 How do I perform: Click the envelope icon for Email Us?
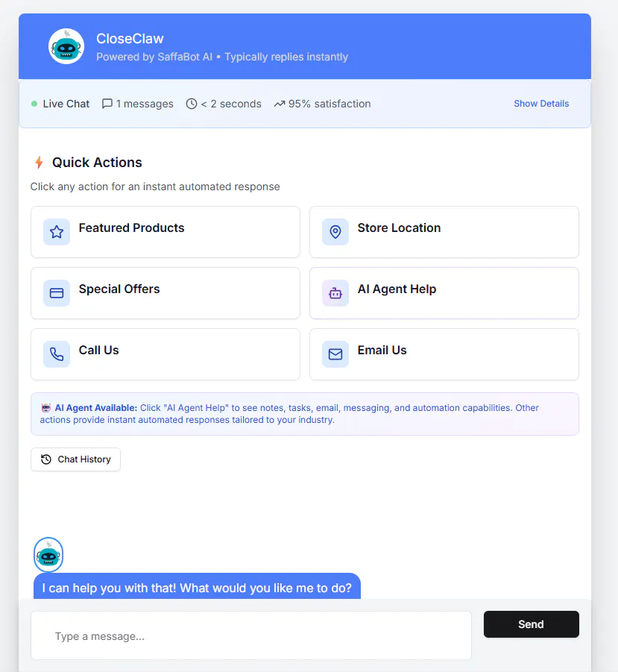(x=335, y=354)
